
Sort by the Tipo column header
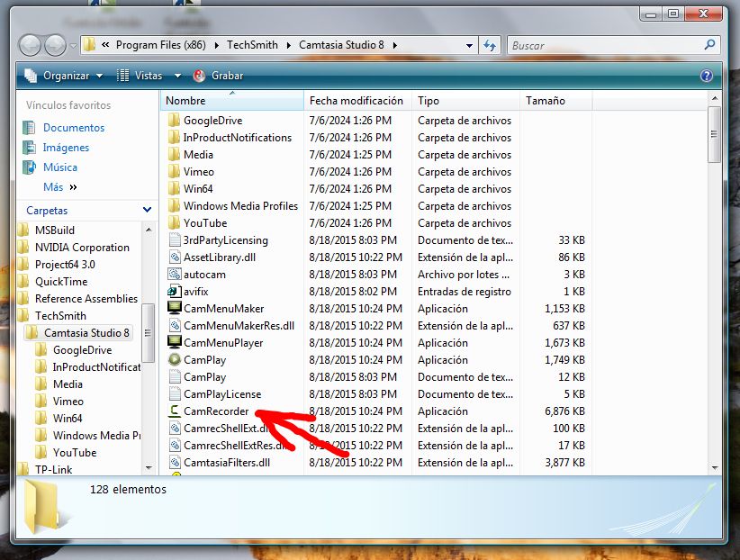coord(465,101)
